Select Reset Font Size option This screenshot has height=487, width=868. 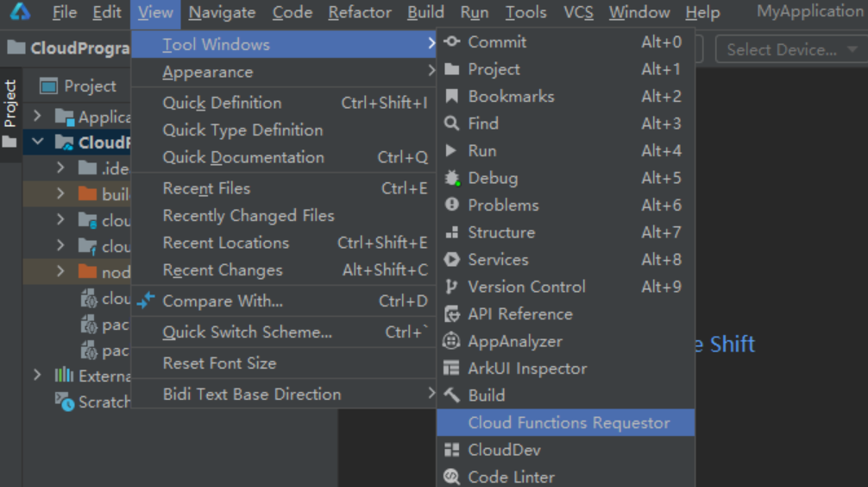click(x=219, y=364)
